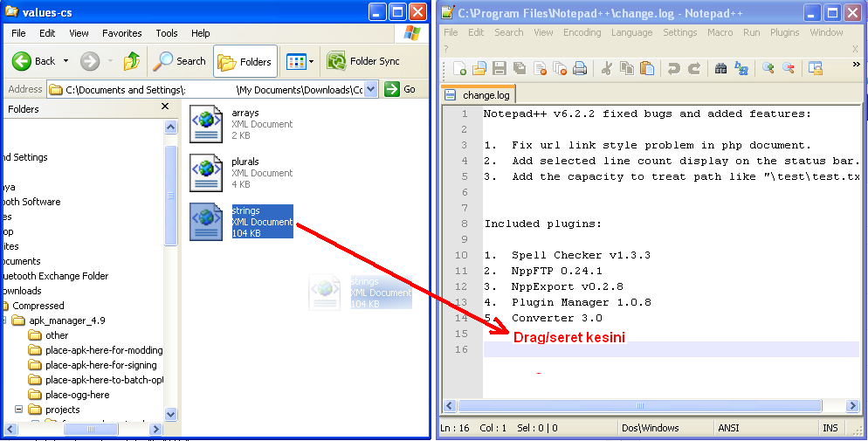
Task: Open Views dropdown in Explorer toolbar
Action: 300,61
